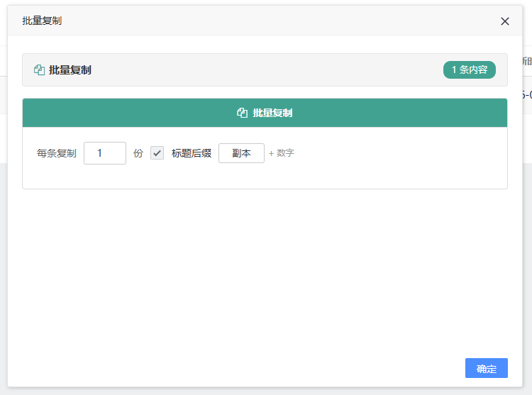Click the 每条复制 label
Image resolution: width=532 pixels, height=395 pixels.
click(56, 153)
